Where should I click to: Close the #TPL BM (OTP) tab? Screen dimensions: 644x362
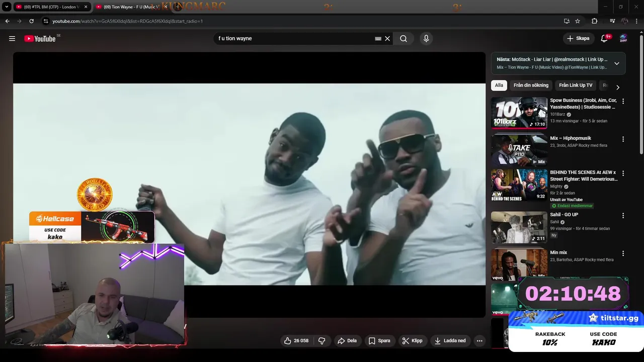pyautogui.click(x=86, y=7)
